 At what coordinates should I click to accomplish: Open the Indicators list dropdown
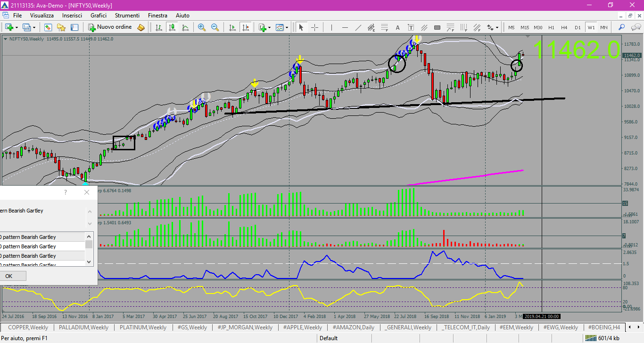click(264, 27)
